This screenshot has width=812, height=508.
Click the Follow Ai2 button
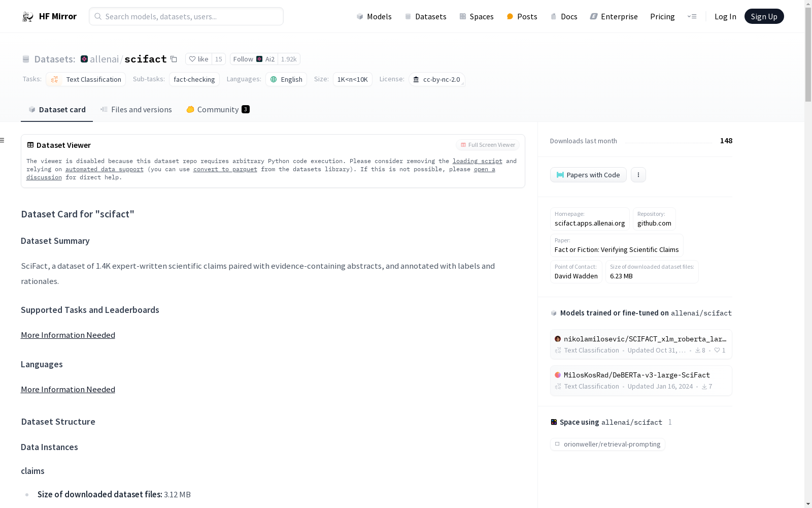[x=254, y=59]
